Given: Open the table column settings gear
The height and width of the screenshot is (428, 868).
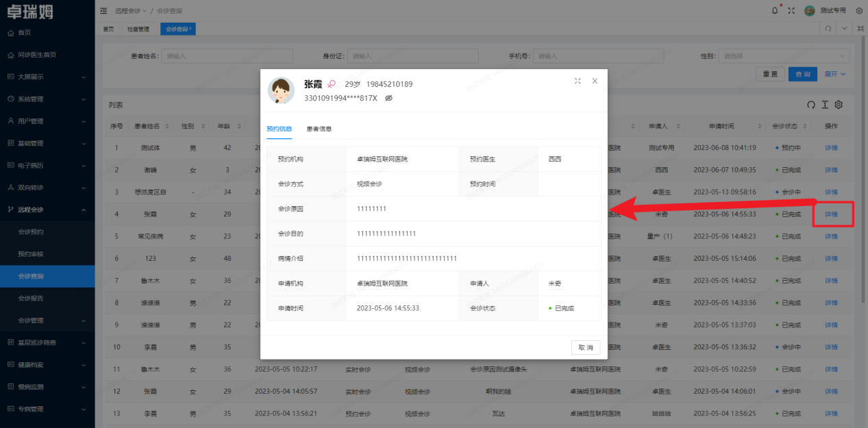Looking at the screenshot, I should coord(838,105).
